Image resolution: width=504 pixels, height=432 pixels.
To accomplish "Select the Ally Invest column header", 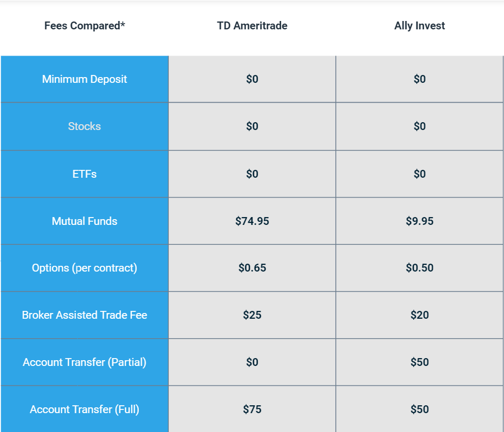I will point(420,26).
